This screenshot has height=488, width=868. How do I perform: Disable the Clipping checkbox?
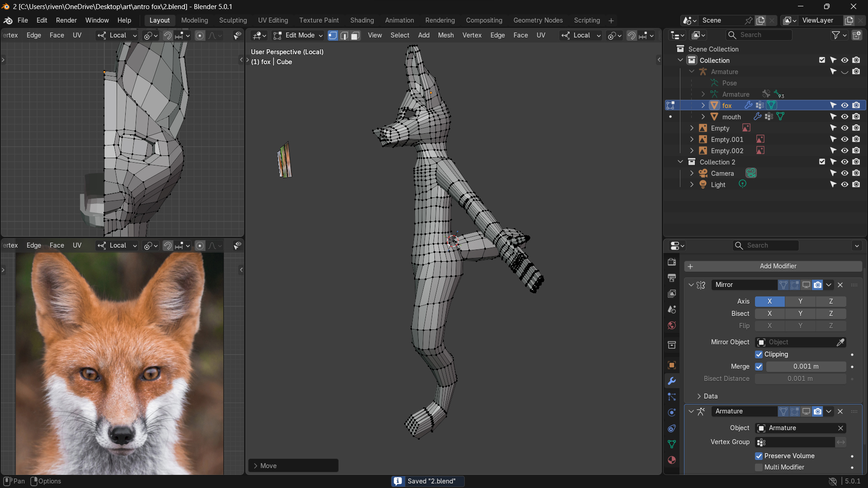click(x=759, y=355)
